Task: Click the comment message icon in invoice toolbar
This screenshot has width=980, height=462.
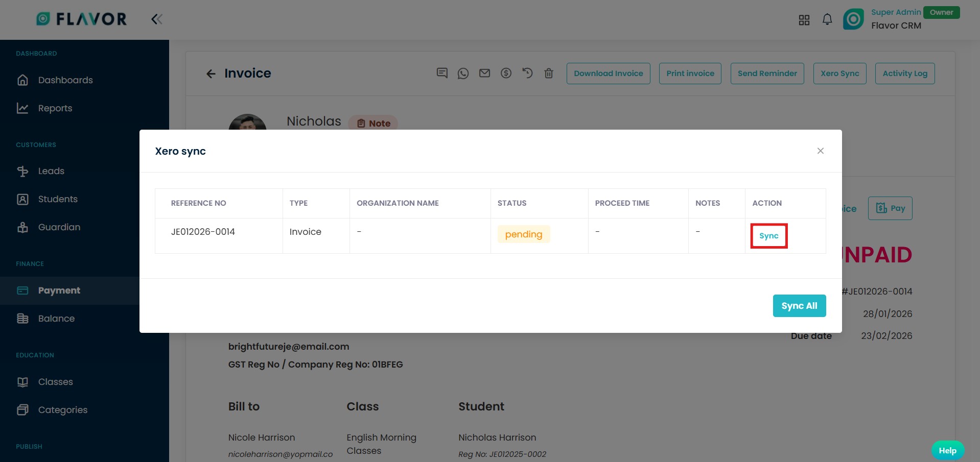Action: (442, 73)
